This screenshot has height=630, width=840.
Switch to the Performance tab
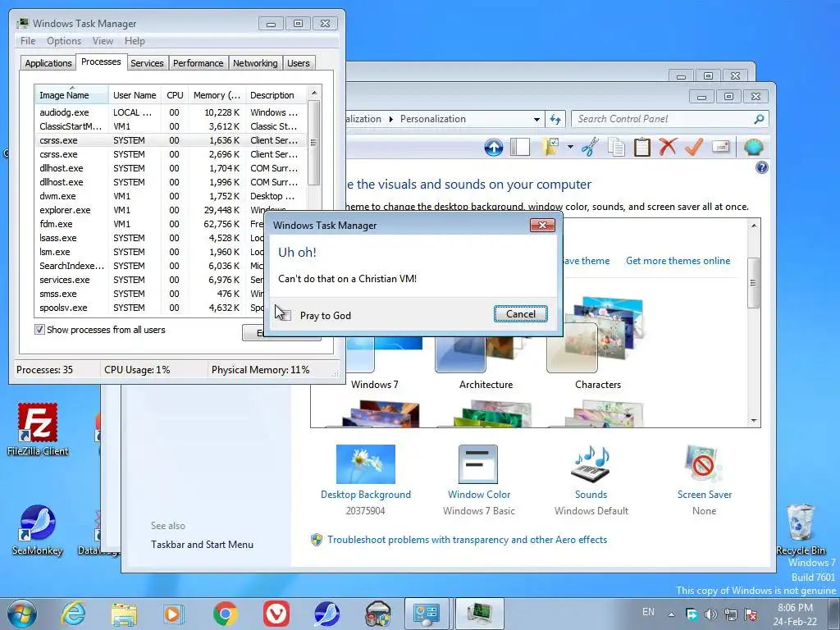tap(198, 63)
